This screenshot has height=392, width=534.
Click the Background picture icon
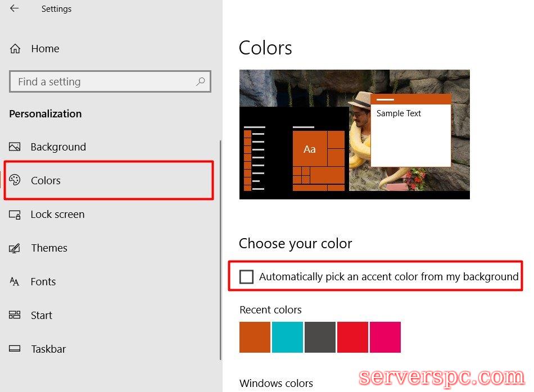[x=15, y=147]
